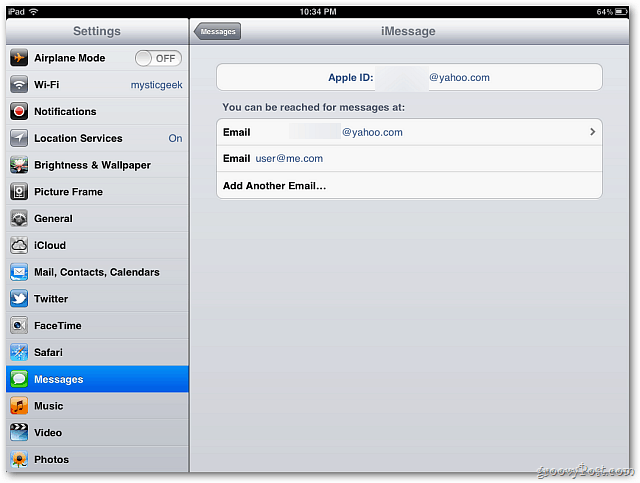Tap the Apple ID button
This screenshot has height=483, width=640.
click(x=409, y=77)
